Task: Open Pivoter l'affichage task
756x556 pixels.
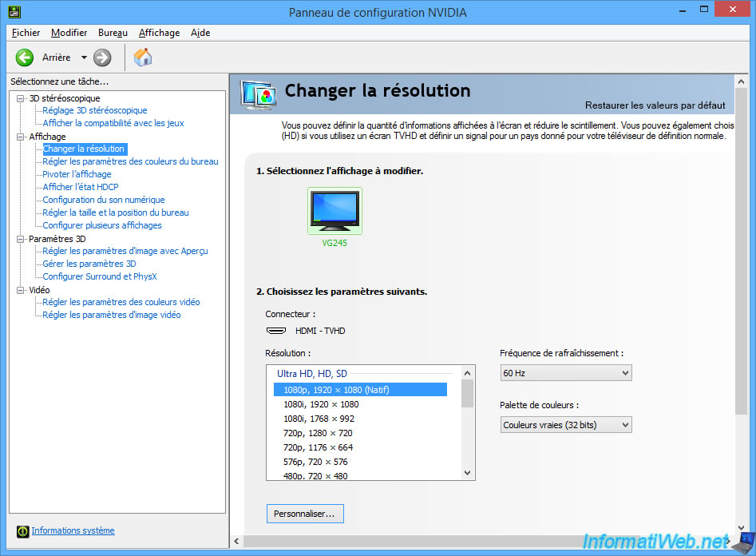Action: (77, 174)
